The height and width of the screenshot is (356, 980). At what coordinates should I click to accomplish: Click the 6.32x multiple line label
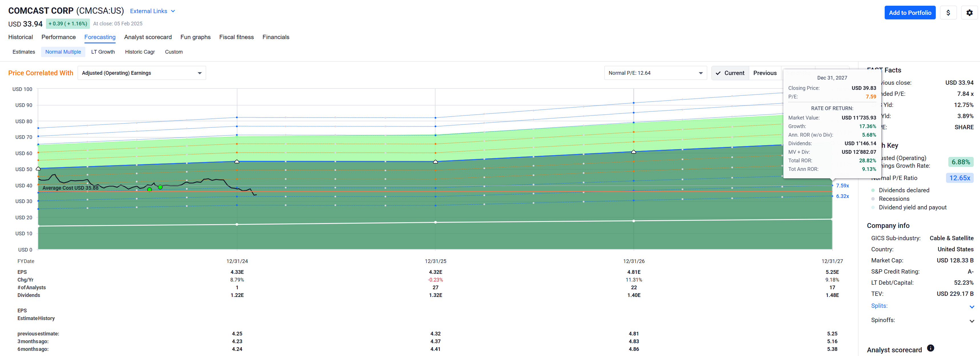point(842,196)
